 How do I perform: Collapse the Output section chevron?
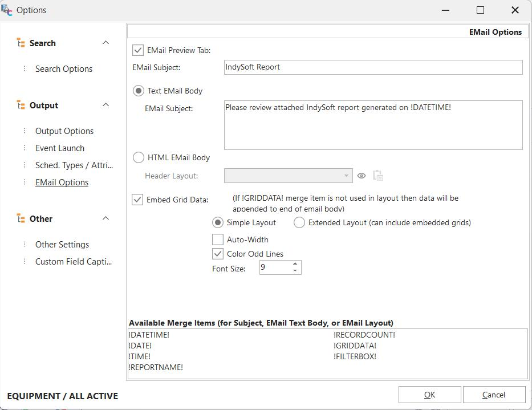pyautogui.click(x=105, y=105)
